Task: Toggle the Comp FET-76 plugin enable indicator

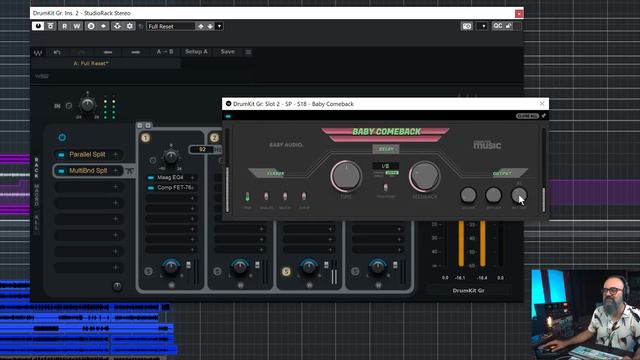Action: pyautogui.click(x=151, y=188)
